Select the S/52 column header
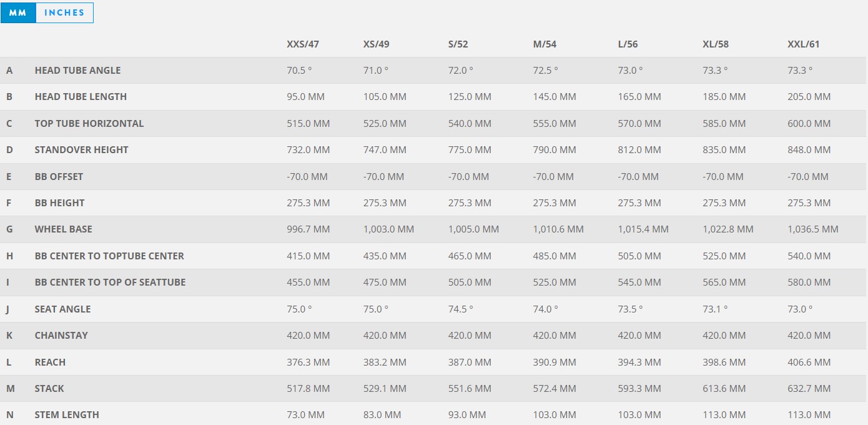This screenshot has width=868, height=425. (x=458, y=44)
